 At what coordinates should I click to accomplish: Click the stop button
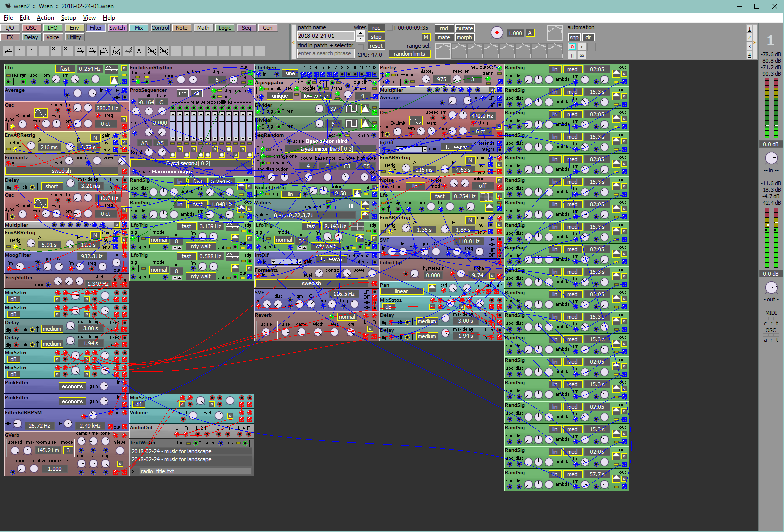(376, 37)
